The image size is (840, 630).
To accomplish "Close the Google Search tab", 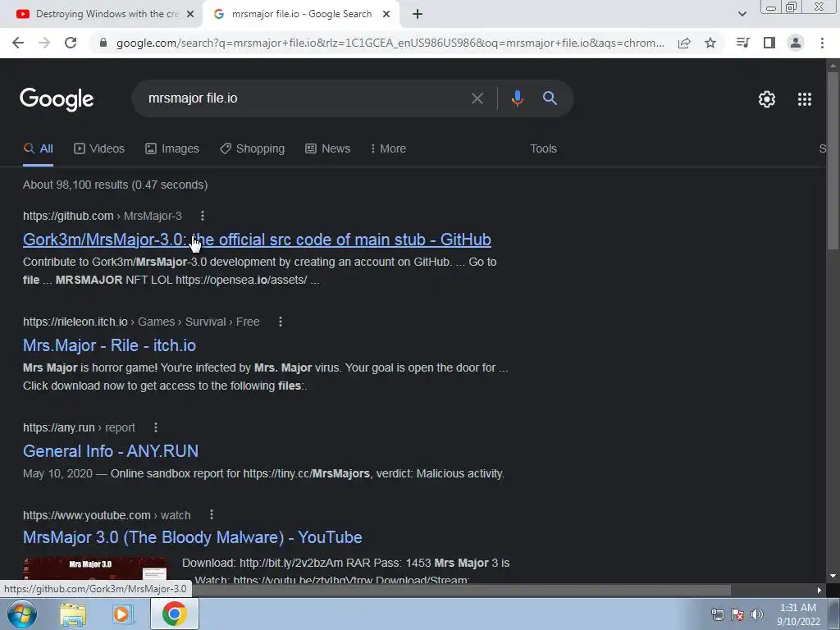I will point(386,14).
